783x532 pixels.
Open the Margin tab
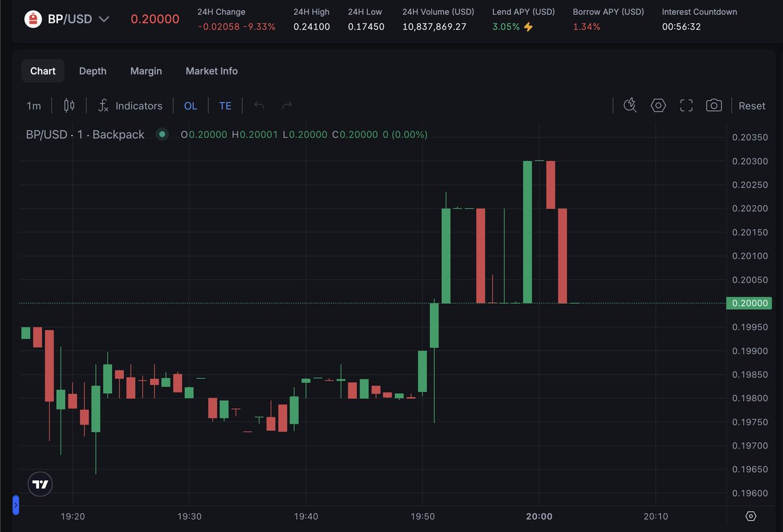click(146, 71)
